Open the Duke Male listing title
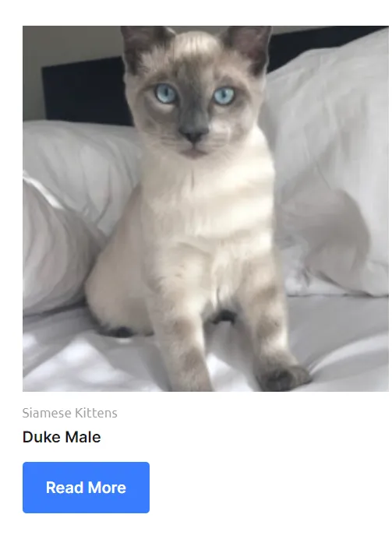The width and height of the screenshot is (392, 539). (x=62, y=437)
